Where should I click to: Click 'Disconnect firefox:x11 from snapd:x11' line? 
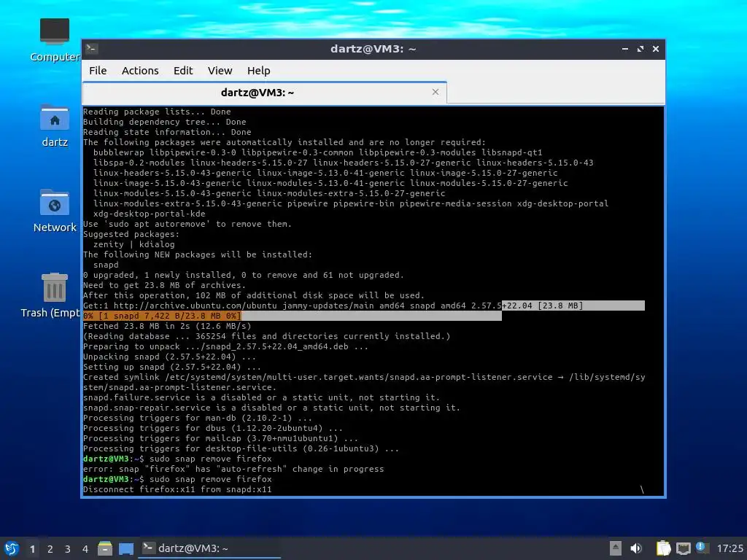click(177, 489)
